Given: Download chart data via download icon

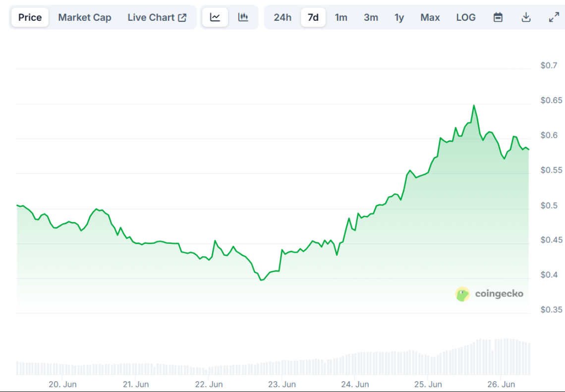Looking at the screenshot, I should pos(526,17).
